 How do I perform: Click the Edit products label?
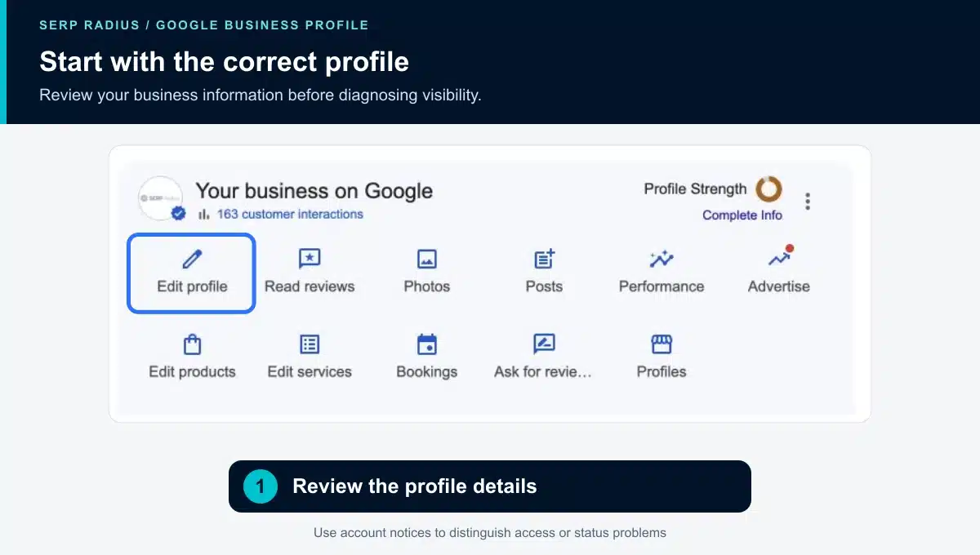click(x=192, y=371)
